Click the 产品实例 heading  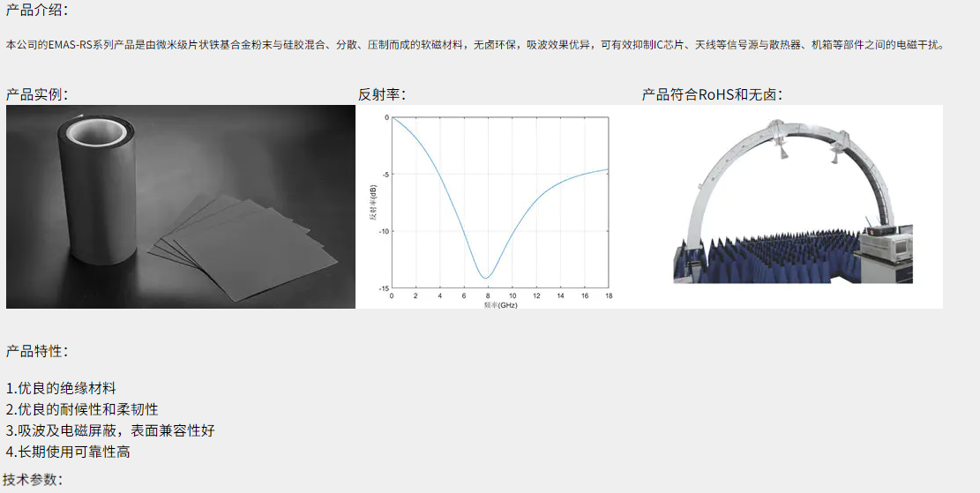[36, 94]
